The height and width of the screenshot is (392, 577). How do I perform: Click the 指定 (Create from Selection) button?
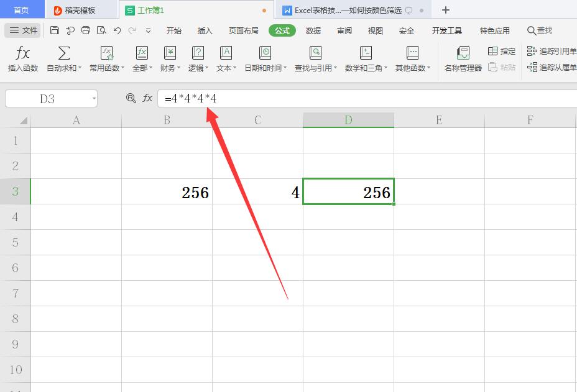[x=501, y=51]
